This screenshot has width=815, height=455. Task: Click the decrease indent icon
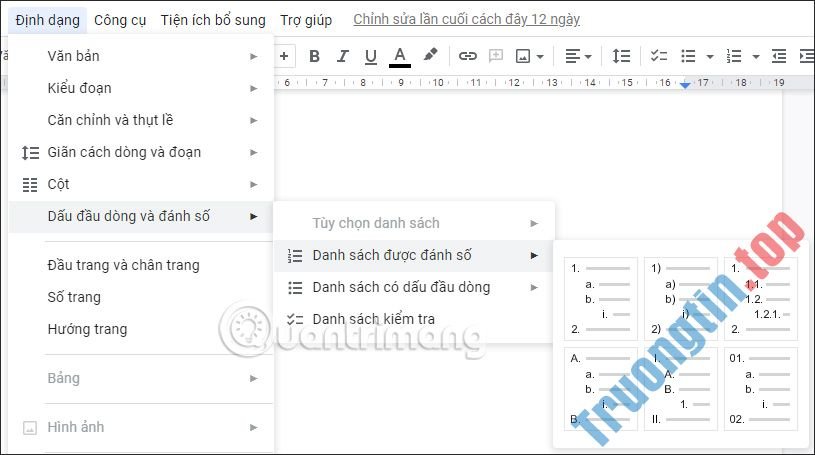coord(779,56)
